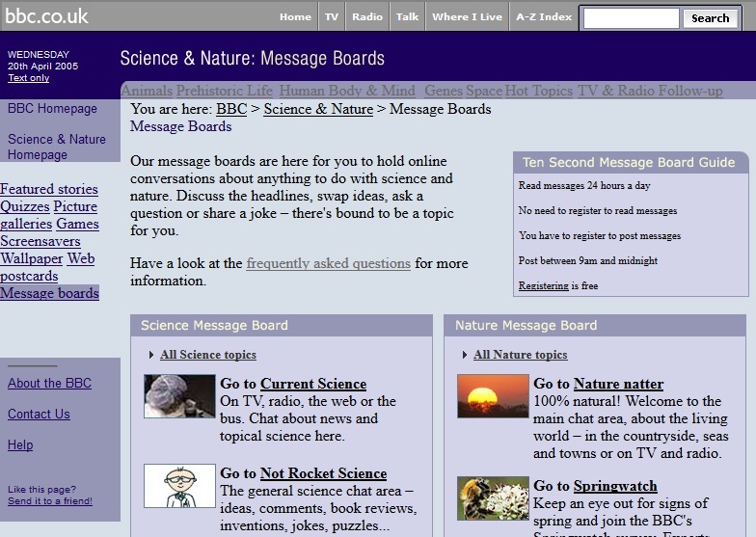Open the Nature natter sunset thumbnail
Image resolution: width=756 pixels, height=537 pixels.
pyautogui.click(x=493, y=395)
